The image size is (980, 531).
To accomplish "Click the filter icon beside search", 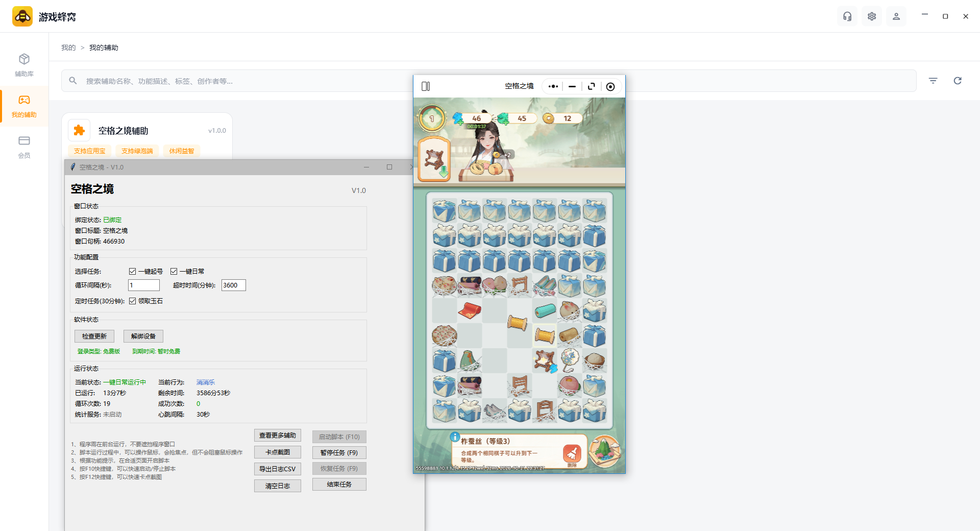I will point(933,81).
